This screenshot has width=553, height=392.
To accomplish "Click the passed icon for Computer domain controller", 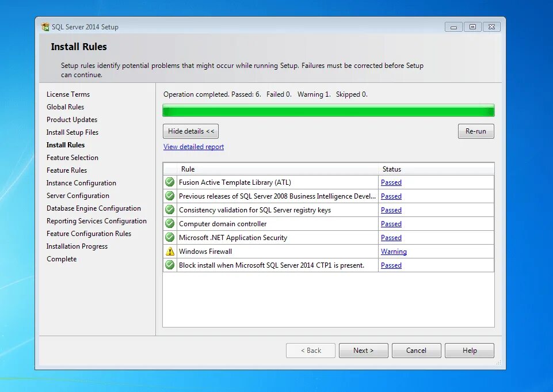I will coord(169,223).
